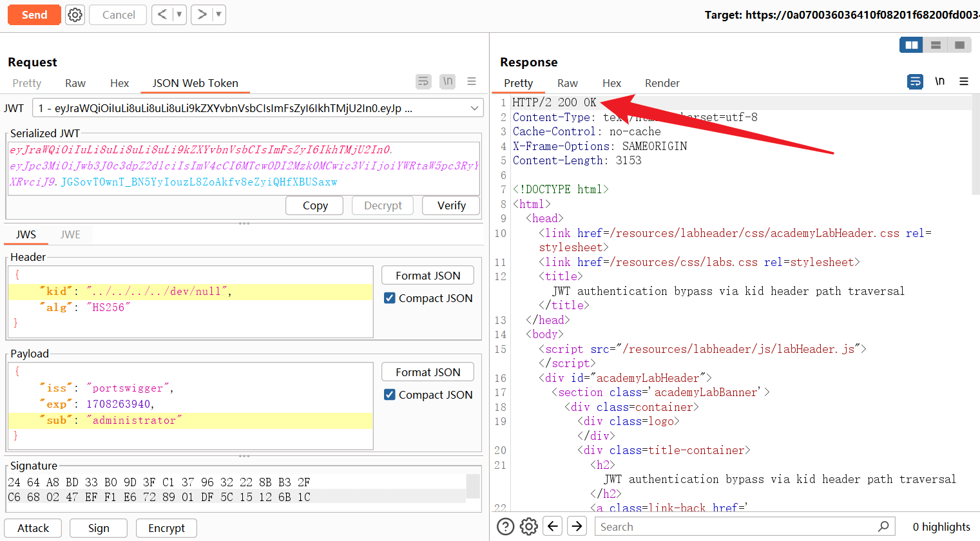Viewport: 980px width, 541px height.
Task: Click the Response panel vertical scrollbar
Action: pos(975,145)
